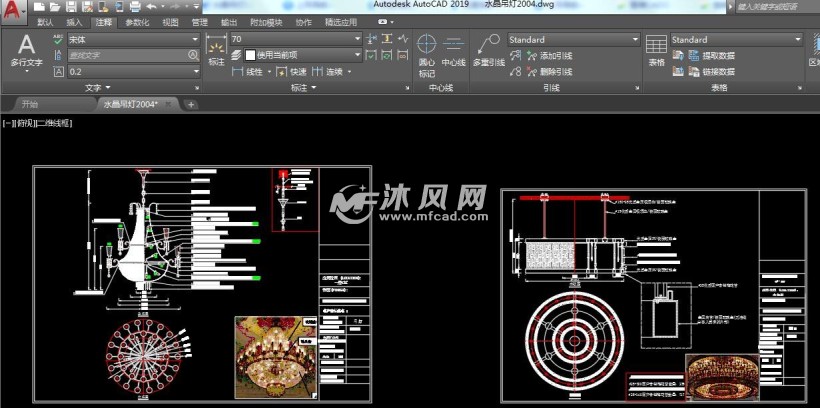Click the adjust dimension space icon
Image resolution: width=820 pixels, height=408 pixels.
tap(386, 39)
